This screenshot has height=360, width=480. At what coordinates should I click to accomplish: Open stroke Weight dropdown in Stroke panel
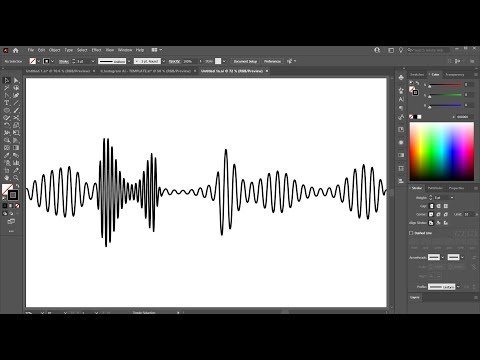click(x=452, y=198)
